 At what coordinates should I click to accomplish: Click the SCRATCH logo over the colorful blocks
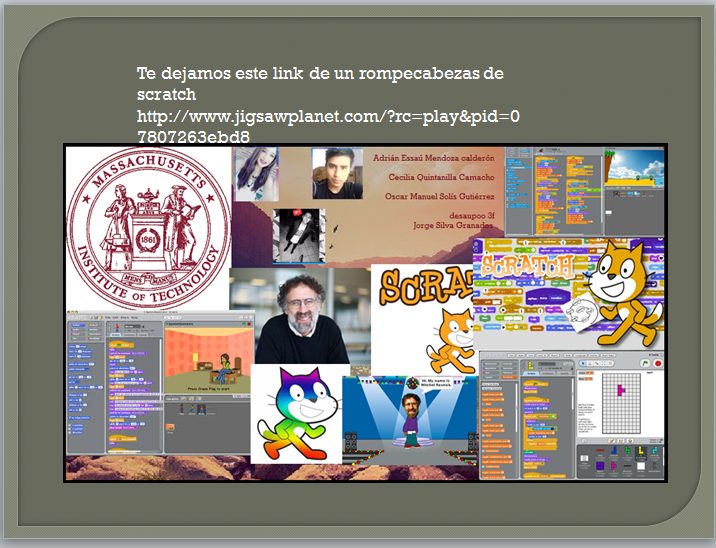click(527, 266)
